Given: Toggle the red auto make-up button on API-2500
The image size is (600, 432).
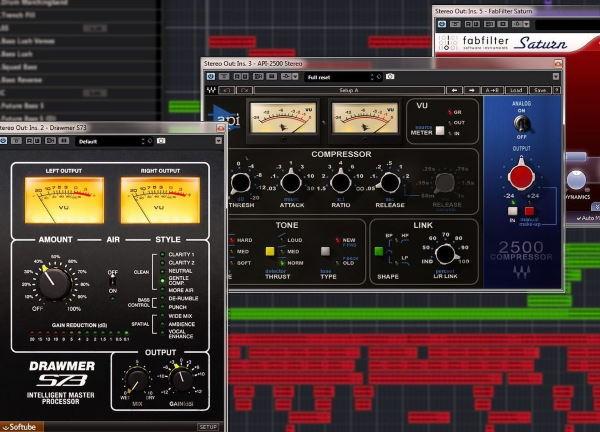Looking at the screenshot, I should (529, 211).
